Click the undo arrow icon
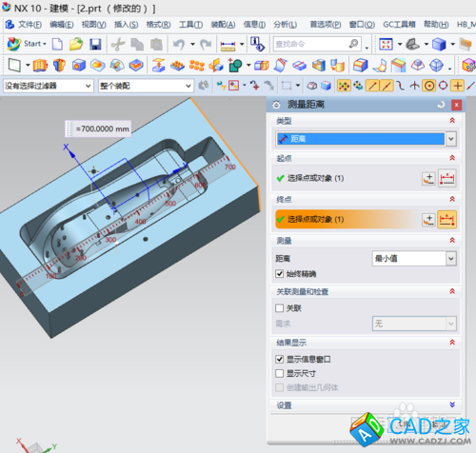This screenshot has width=476, height=453. click(179, 44)
